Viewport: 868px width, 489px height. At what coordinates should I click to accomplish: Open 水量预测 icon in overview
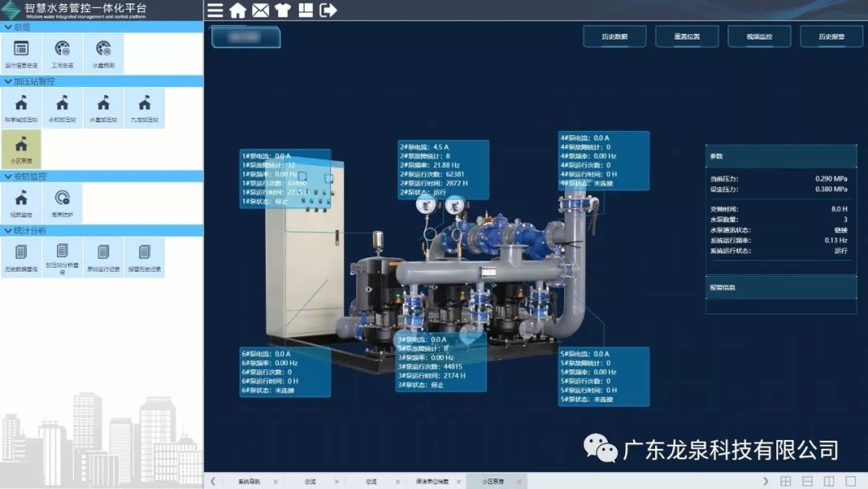103,53
